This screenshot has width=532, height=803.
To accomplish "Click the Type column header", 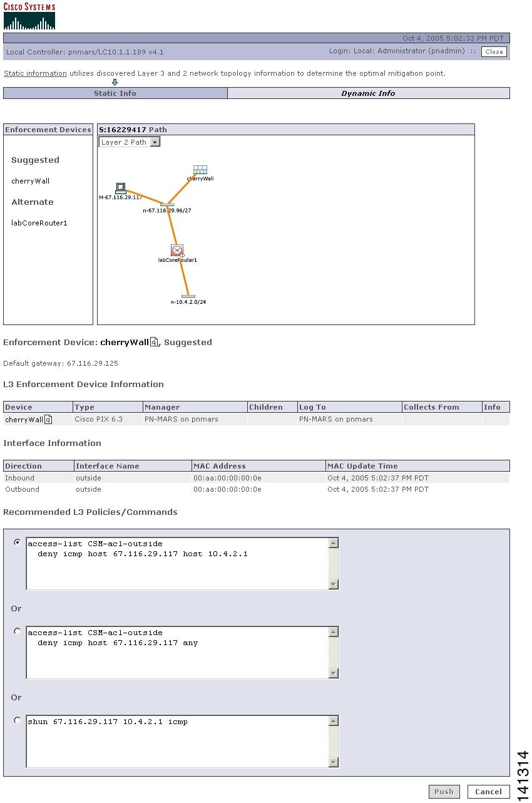I will 108,407.
